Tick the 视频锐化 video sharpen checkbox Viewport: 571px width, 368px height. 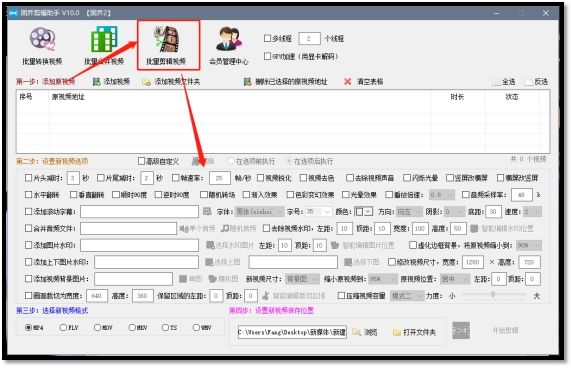click(260, 178)
